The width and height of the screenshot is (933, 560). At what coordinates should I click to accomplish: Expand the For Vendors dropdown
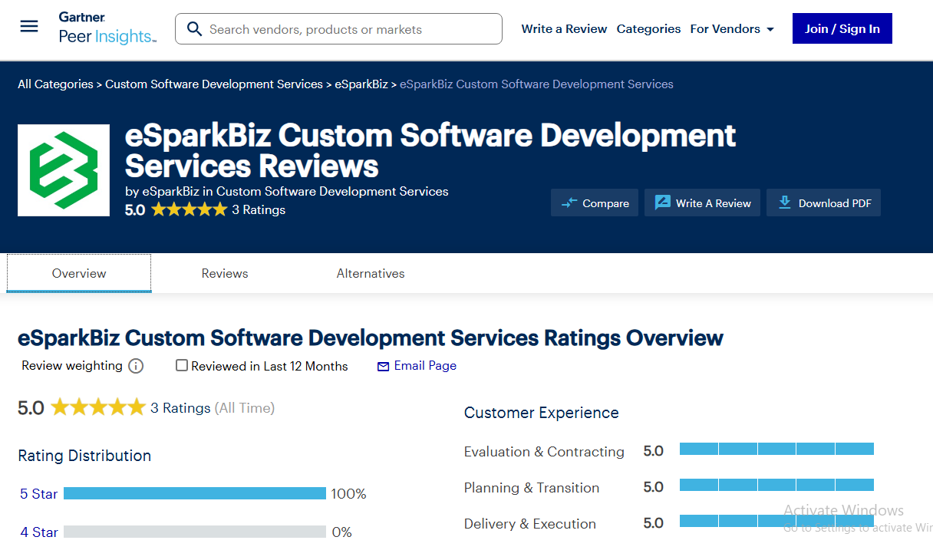click(732, 29)
